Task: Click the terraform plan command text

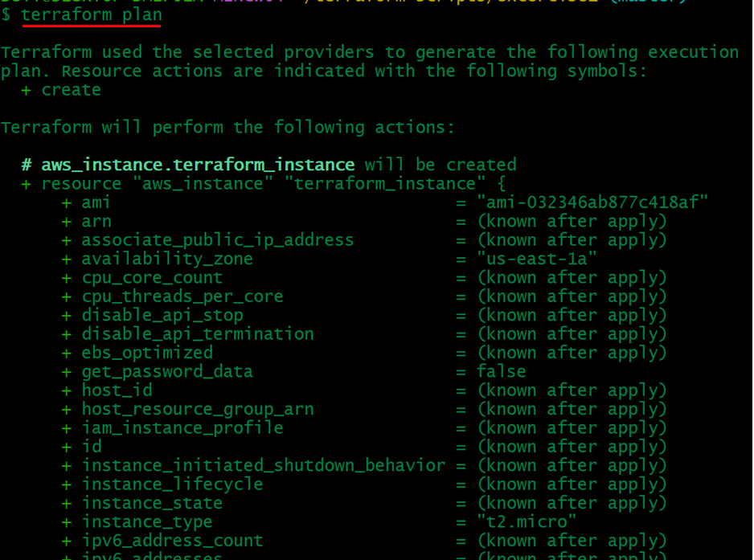Action: coord(92,15)
